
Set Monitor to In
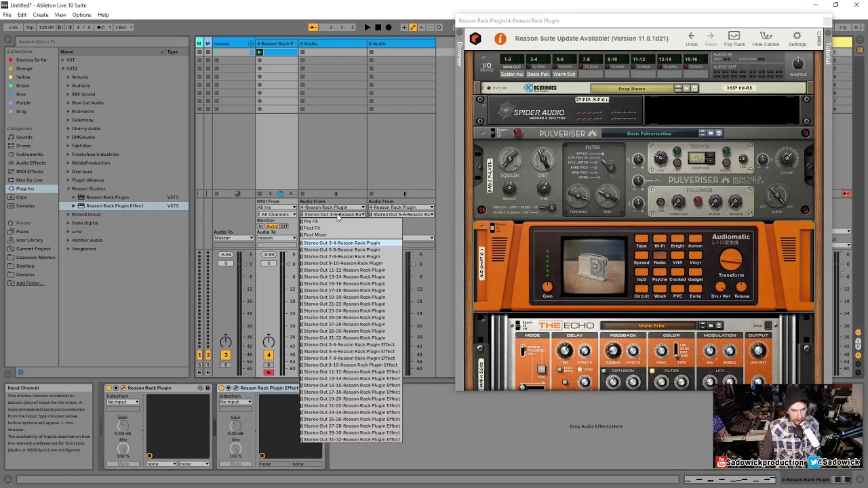coord(261,226)
